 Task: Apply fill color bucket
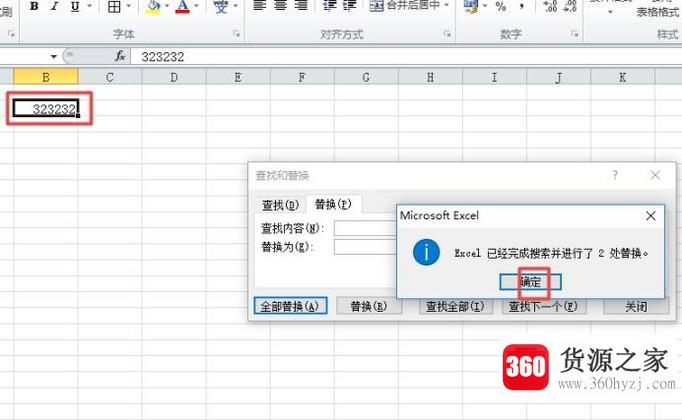154,6
